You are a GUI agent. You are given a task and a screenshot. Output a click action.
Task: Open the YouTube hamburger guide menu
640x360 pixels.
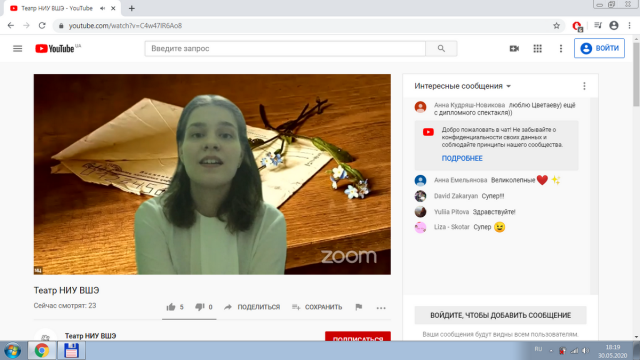[x=18, y=49]
